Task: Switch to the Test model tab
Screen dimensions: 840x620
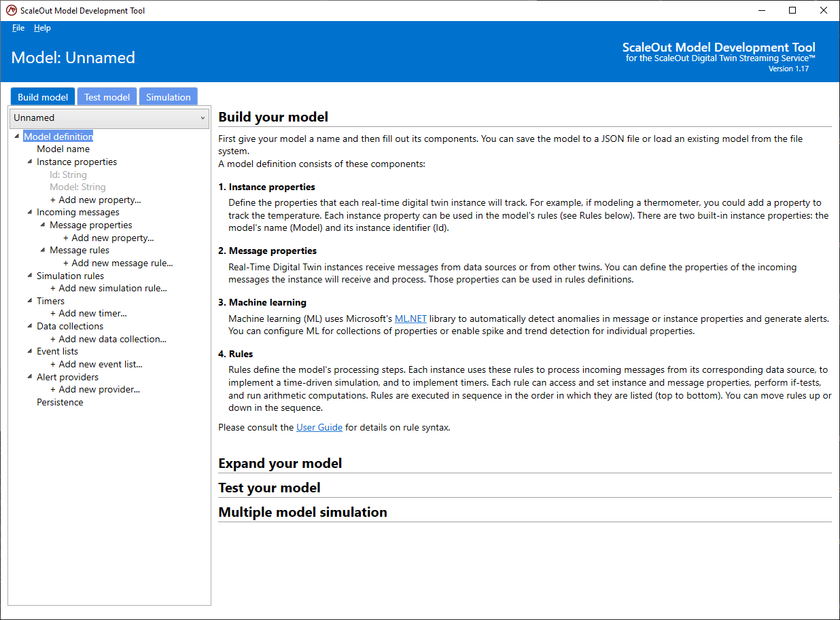Action: click(x=107, y=97)
